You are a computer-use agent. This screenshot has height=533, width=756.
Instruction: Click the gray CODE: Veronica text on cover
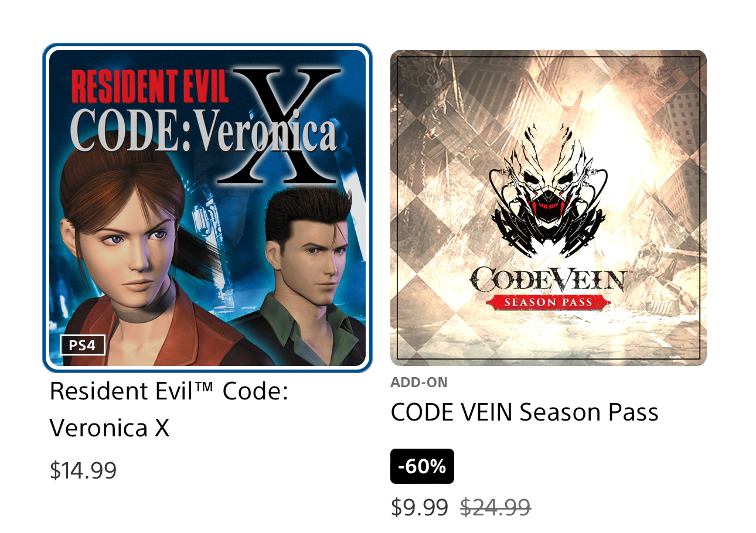point(203,136)
